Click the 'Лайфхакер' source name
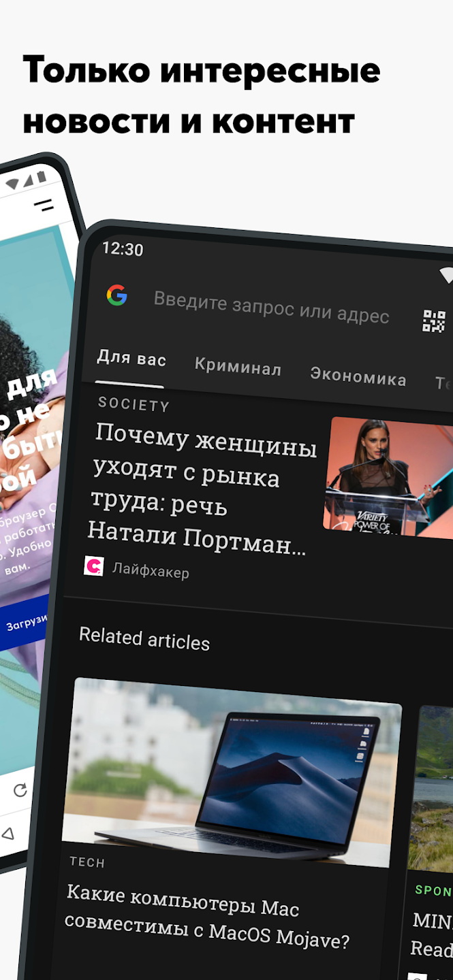Image resolution: width=453 pixels, height=980 pixels. (x=151, y=571)
